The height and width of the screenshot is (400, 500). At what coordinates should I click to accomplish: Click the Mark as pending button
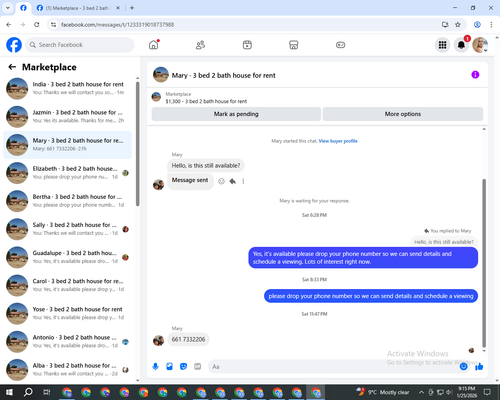pyautogui.click(x=236, y=114)
